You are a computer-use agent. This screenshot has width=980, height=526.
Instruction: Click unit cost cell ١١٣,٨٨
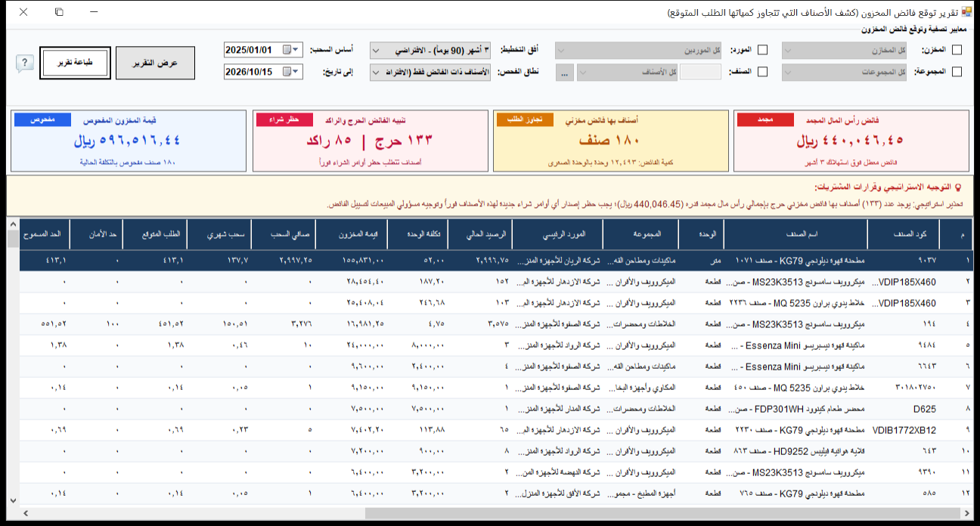[418, 430]
